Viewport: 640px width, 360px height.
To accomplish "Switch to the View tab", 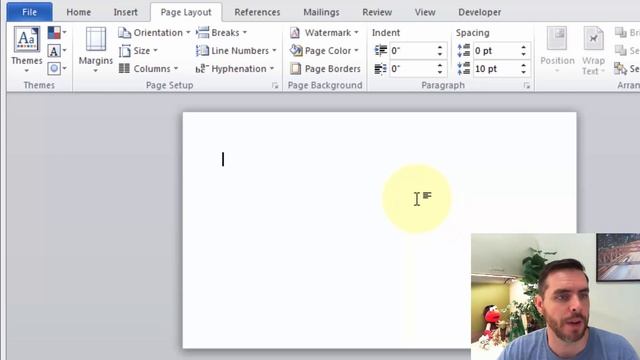I will [425, 12].
